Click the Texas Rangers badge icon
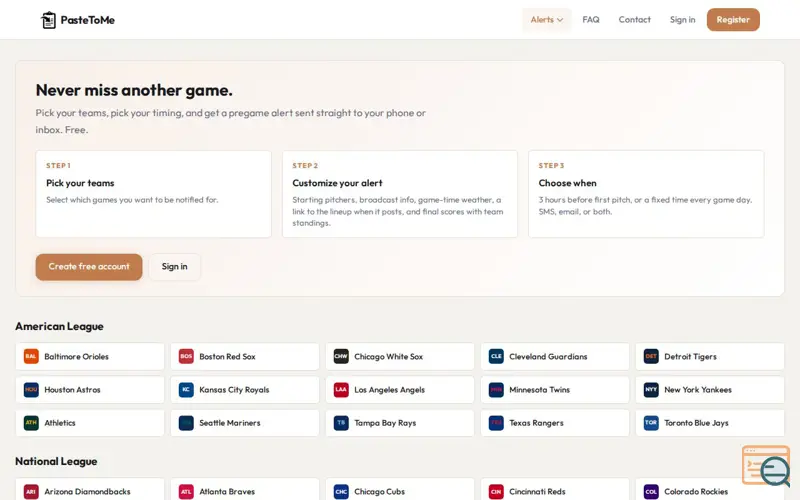The image size is (800, 500). (x=496, y=423)
